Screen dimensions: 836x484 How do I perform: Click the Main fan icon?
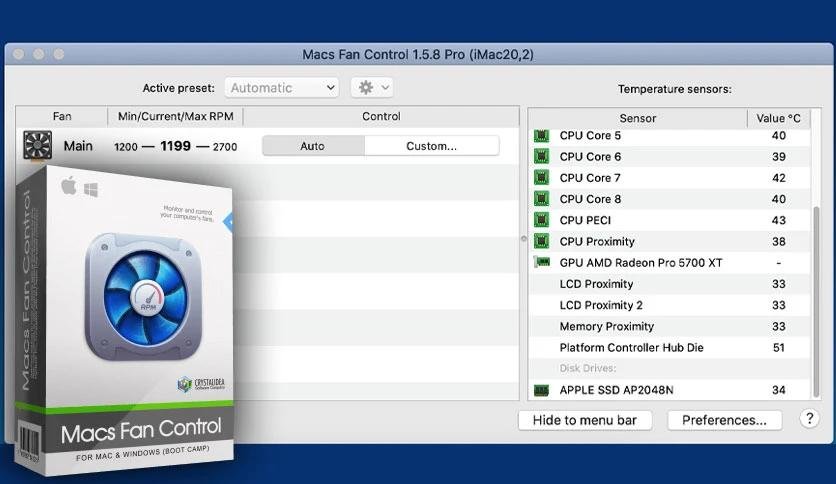click(37, 145)
